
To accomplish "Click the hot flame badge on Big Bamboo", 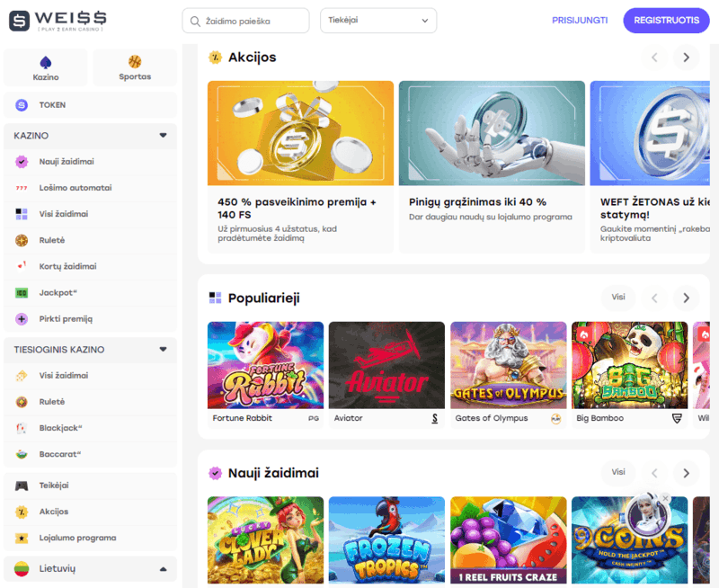I will click(583, 334).
